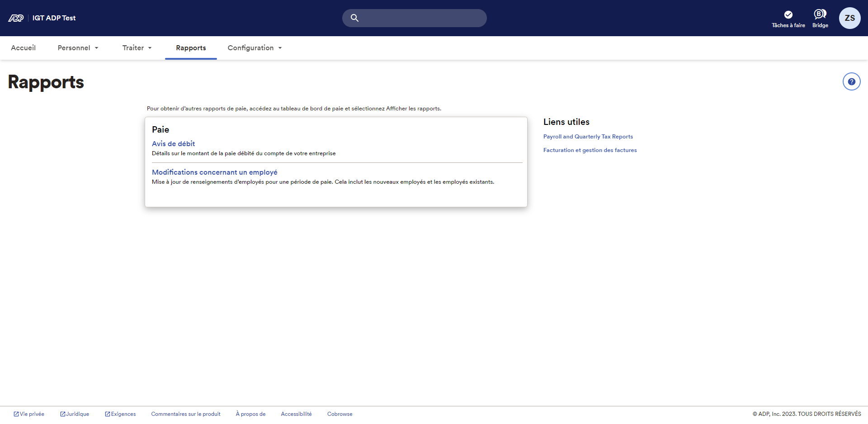The image size is (868, 424).
Task: Open Vie privée external link
Action: (x=29, y=414)
